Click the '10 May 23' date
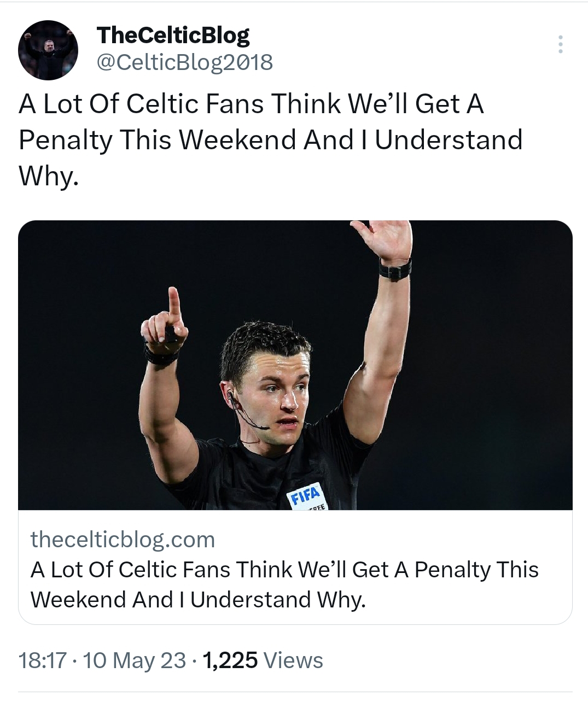Image resolution: width=588 pixels, height=702 pixels. pos(135,660)
